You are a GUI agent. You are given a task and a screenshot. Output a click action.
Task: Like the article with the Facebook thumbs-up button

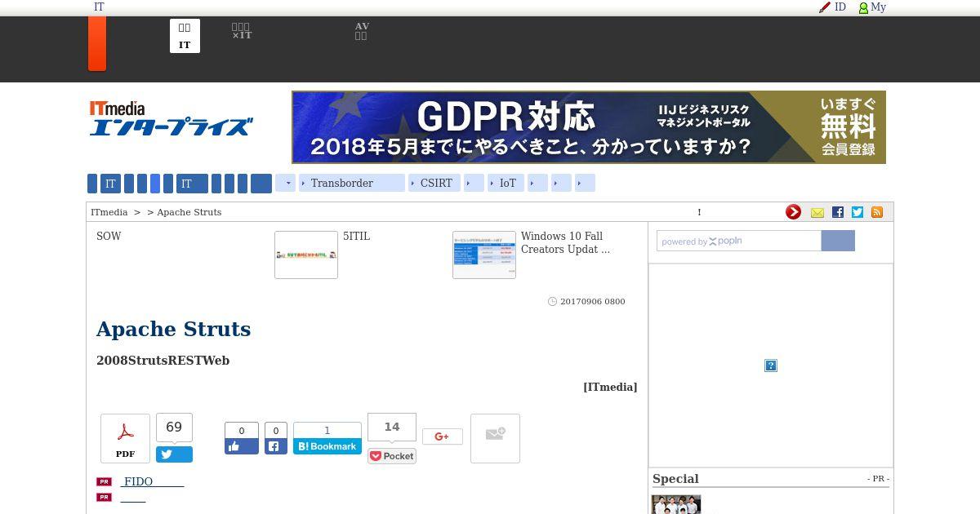pyautogui.click(x=242, y=446)
